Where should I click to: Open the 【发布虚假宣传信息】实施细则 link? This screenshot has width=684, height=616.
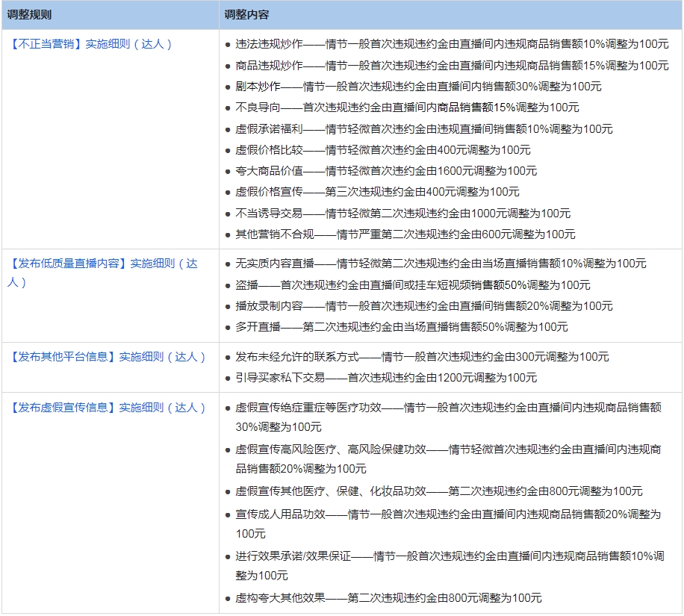[108, 408]
